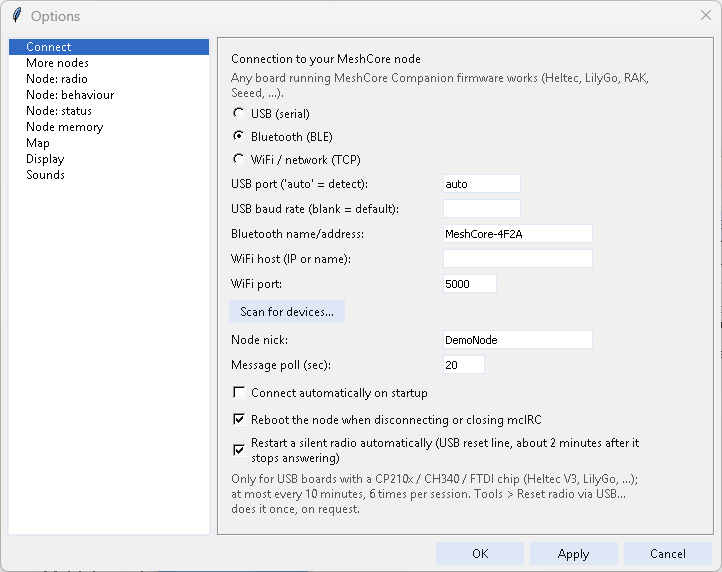Click the 'Any board running MeshCore Companion firmware' note

440,85
